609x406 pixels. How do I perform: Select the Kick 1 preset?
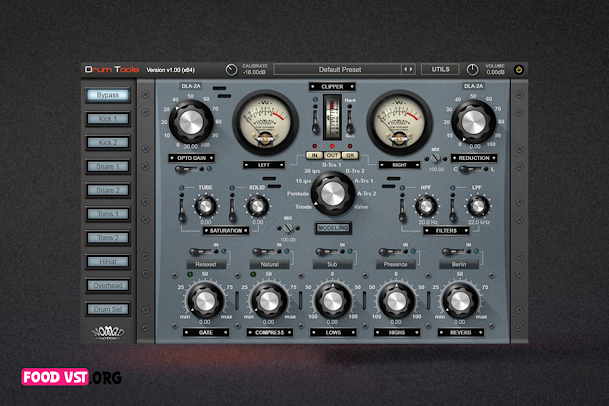pyautogui.click(x=108, y=119)
